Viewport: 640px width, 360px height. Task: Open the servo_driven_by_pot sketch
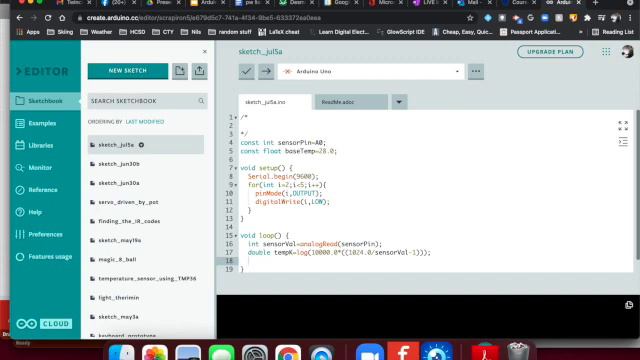tap(146, 202)
